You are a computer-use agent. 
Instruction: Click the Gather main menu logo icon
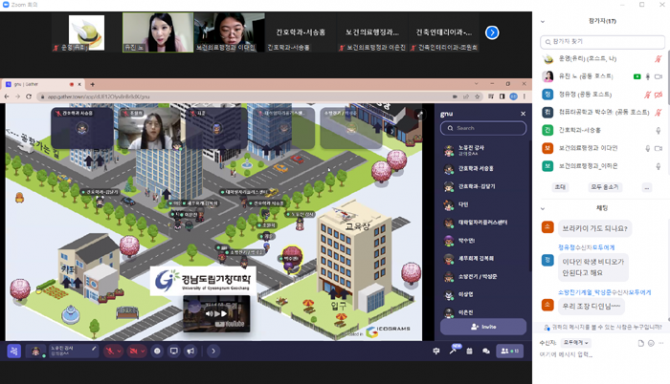(14, 351)
